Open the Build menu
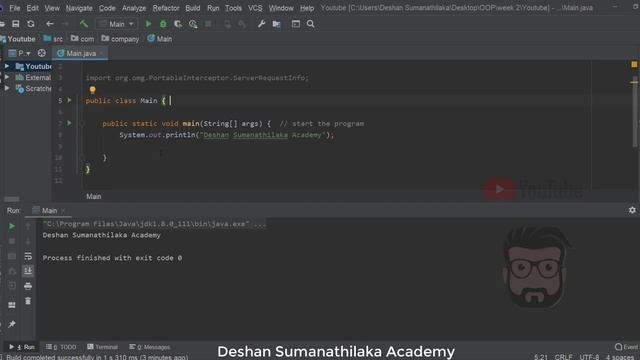The height and width of the screenshot is (360, 640). click(193, 8)
